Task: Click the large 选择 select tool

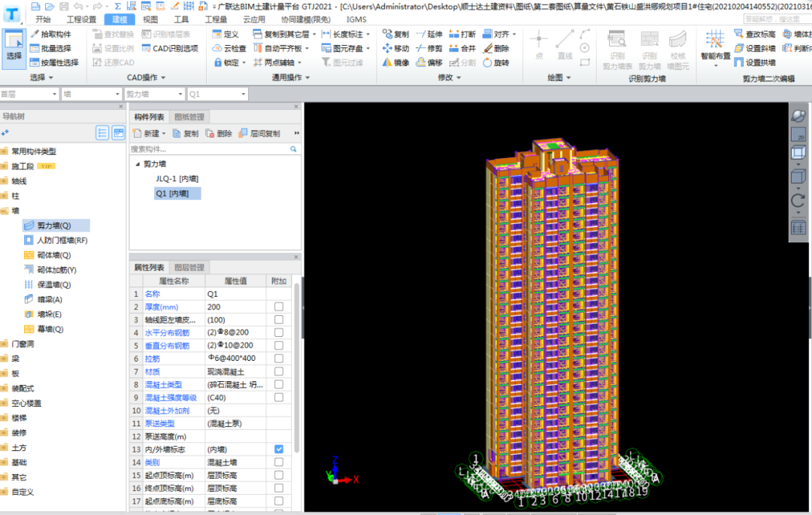Action: point(14,49)
